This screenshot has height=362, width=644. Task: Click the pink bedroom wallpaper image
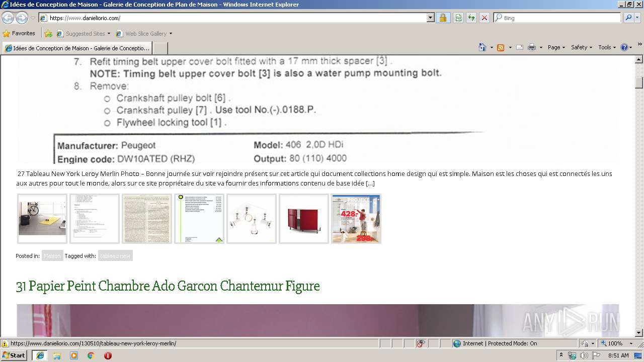[318, 320]
